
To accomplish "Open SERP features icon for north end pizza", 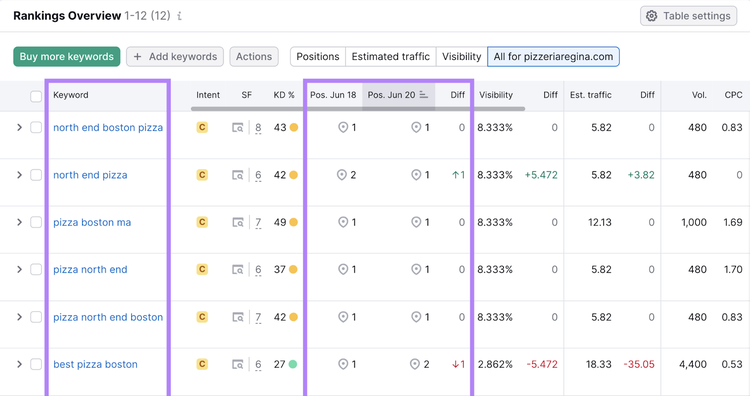I will [x=238, y=175].
